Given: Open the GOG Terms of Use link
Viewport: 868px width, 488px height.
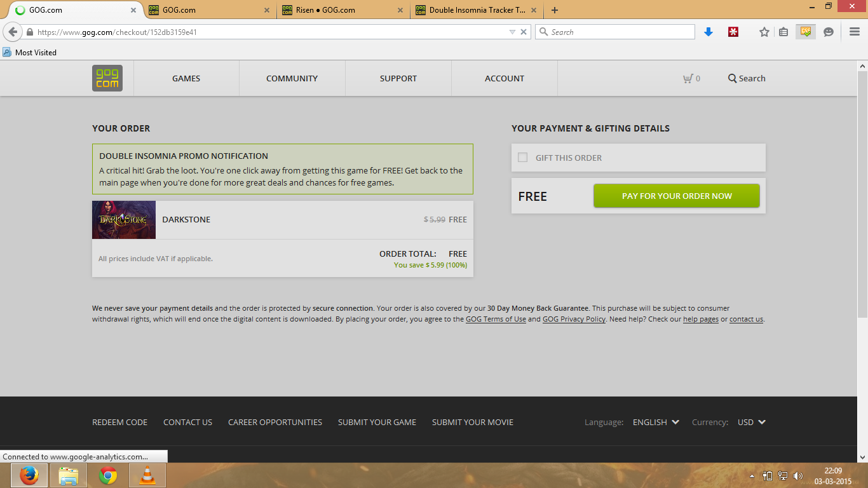Looking at the screenshot, I should (496, 319).
